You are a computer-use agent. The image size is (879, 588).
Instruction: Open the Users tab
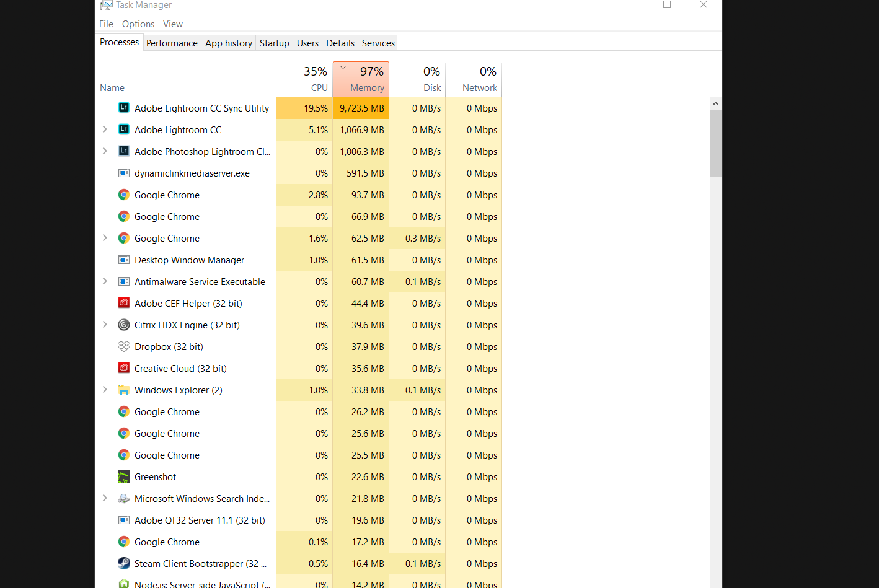pyautogui.click(x=308, y=43)
